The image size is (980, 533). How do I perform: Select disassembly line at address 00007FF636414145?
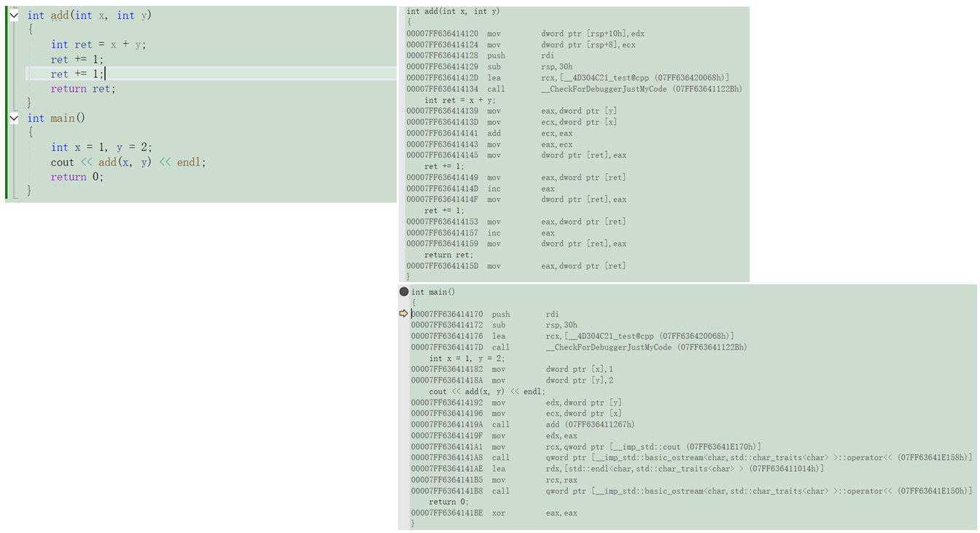516,155
